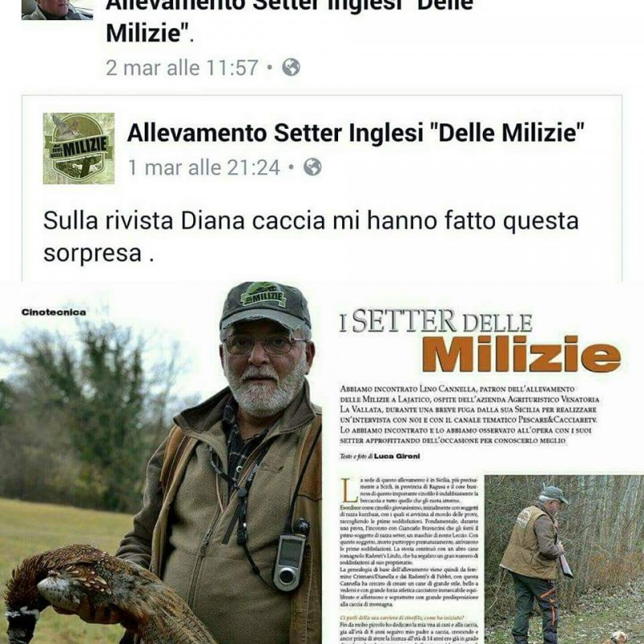Open the Delle Milizie page logo avatar
This screenshot has width=644, height=644.
coord(79,148)
